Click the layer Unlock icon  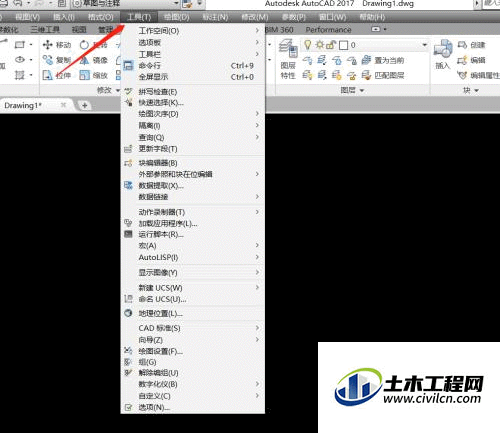pos(351,75)
